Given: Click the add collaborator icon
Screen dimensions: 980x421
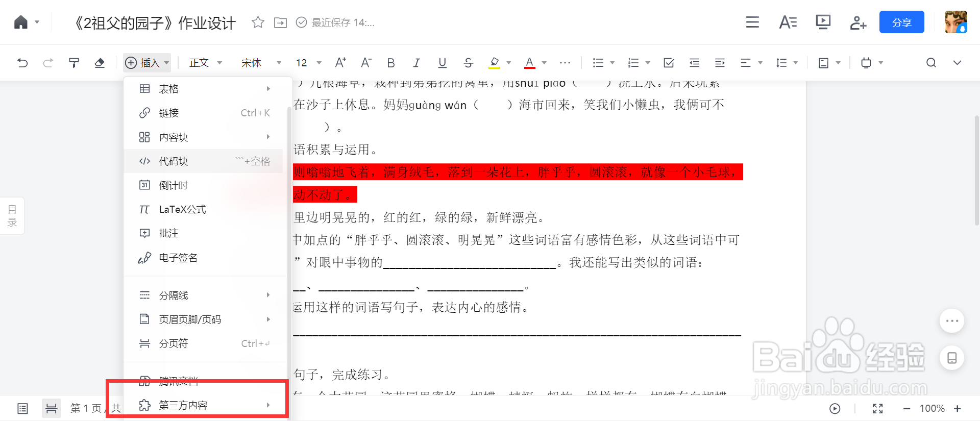Looking at the screenshot, I should [x=858, y=22].
